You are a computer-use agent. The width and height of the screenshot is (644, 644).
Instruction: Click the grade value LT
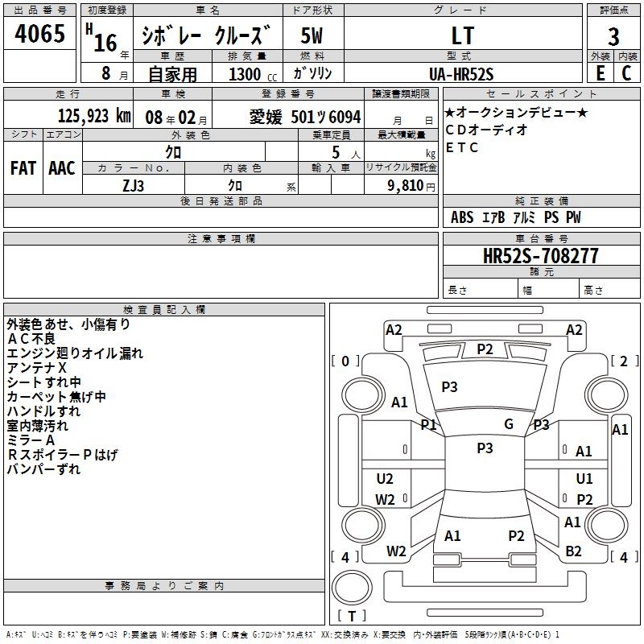coord(463,35)
